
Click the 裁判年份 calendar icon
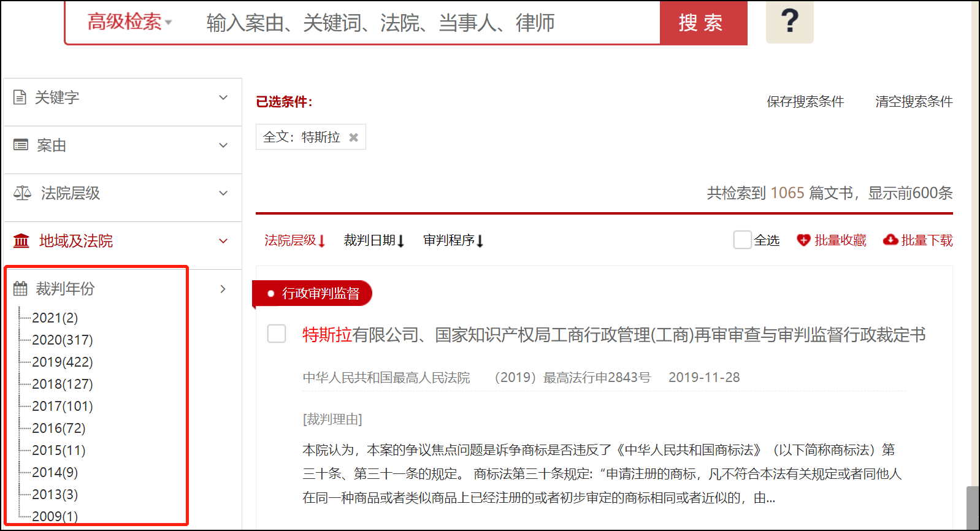21,289
